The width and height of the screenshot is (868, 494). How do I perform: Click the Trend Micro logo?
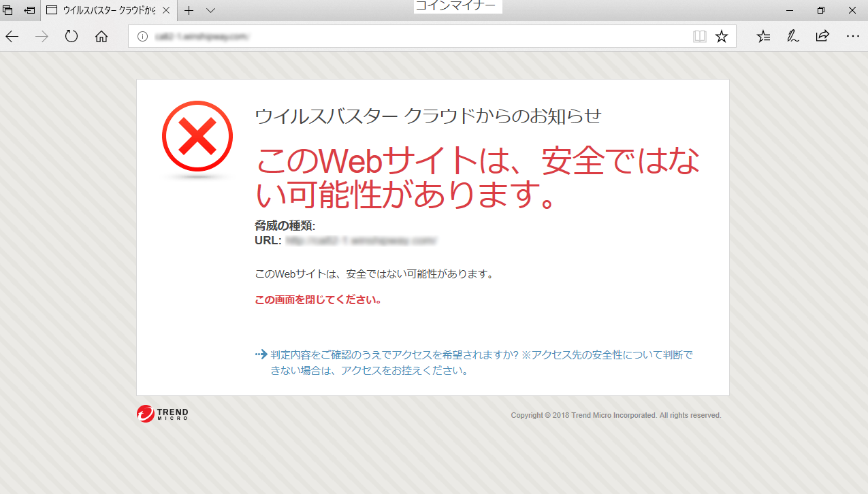pyautogui.click(x=163, y=414)
